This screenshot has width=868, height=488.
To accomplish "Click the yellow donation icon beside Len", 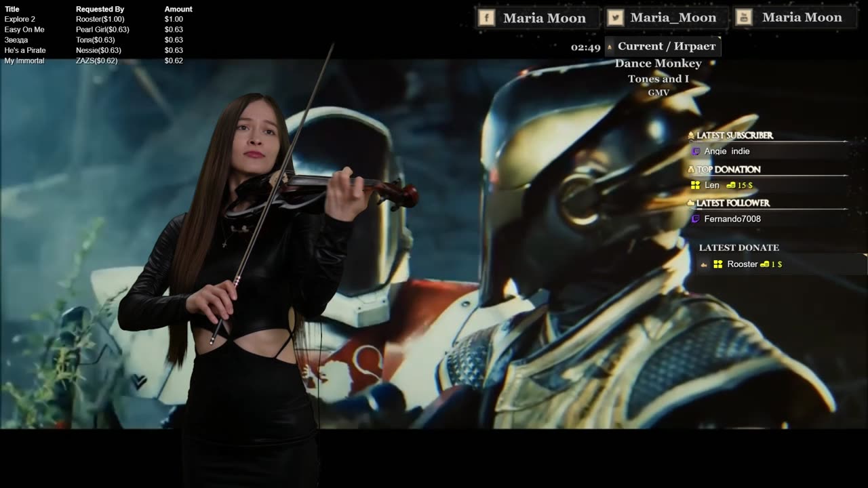I will point(695,185).
